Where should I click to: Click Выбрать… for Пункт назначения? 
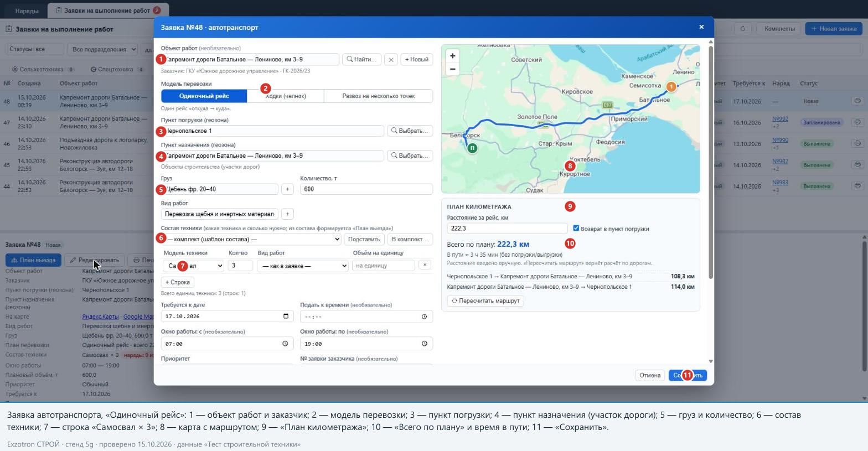[410, 155]
